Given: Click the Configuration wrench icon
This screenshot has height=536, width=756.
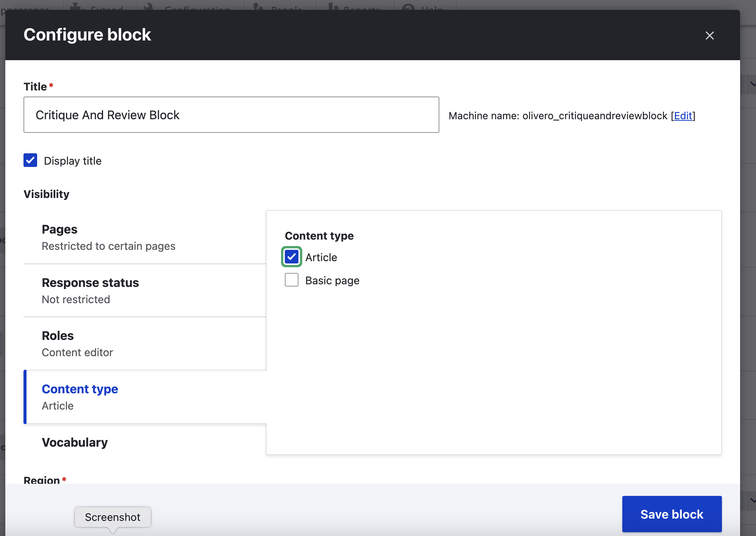Looking at the screenshot, I should click(x=149, y=6).
